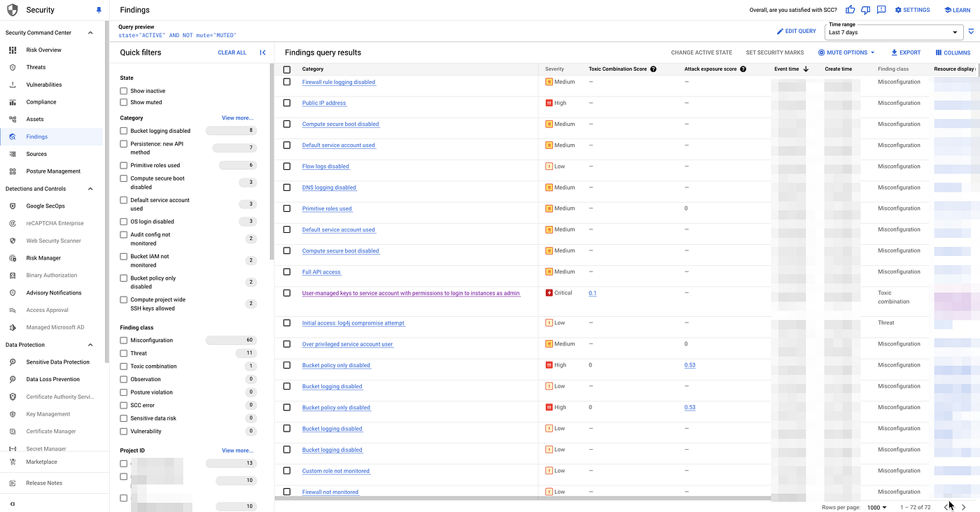Select all findings header checkbox
The height and width of the screenshot is (512, 980).
(287, 69)
